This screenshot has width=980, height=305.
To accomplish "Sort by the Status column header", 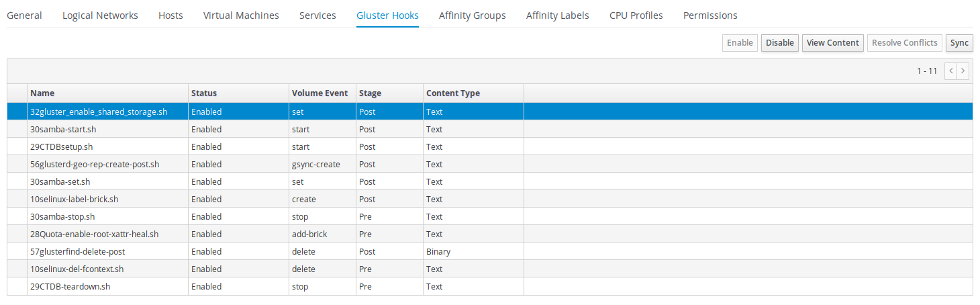I will pyautogui.click(x=204, y=93).
